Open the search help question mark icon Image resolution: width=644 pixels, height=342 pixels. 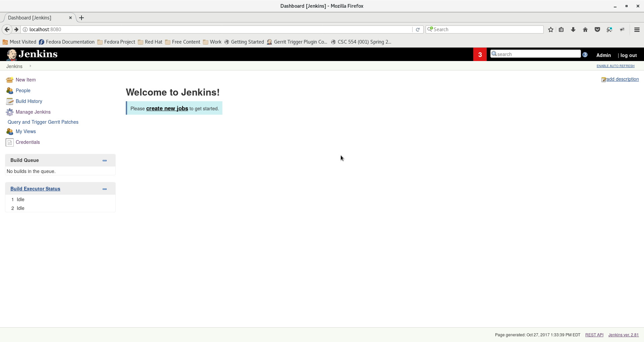585,55
